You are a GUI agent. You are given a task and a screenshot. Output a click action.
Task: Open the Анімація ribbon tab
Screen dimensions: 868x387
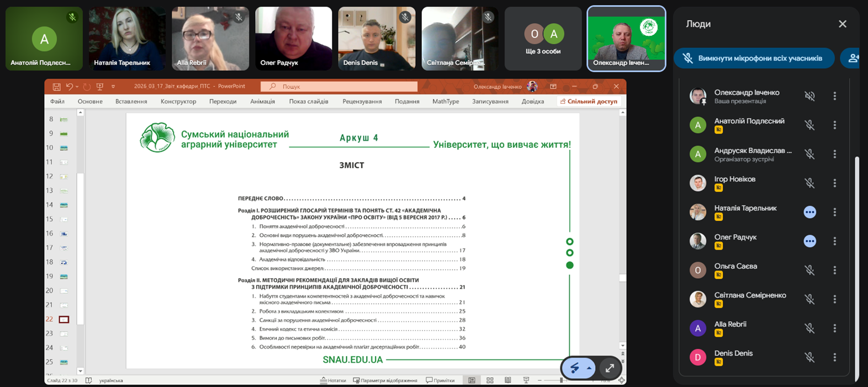262,102
